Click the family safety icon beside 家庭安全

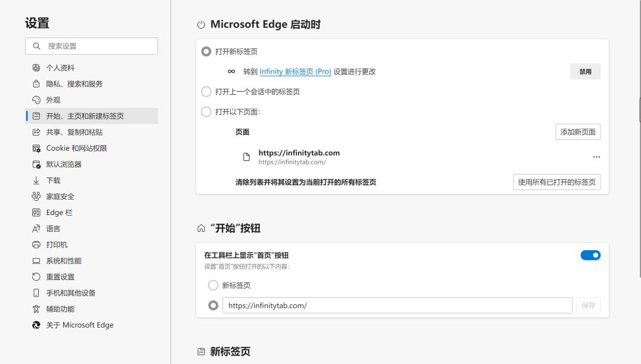[36, 197]
